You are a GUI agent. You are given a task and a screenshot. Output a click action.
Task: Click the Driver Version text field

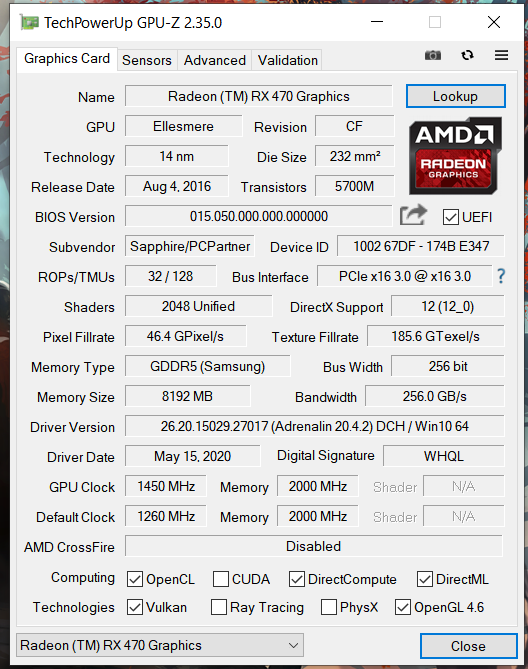pos(315,426)
